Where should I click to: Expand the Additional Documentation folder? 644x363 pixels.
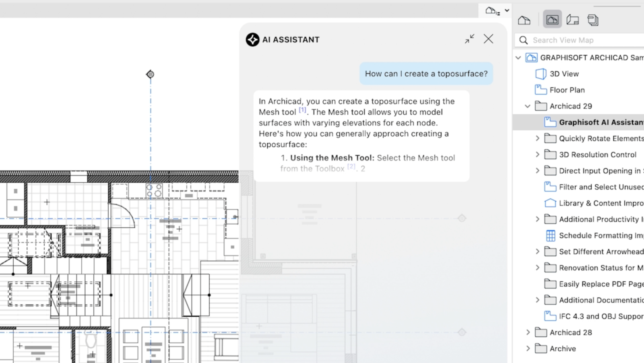coord(537,300)
